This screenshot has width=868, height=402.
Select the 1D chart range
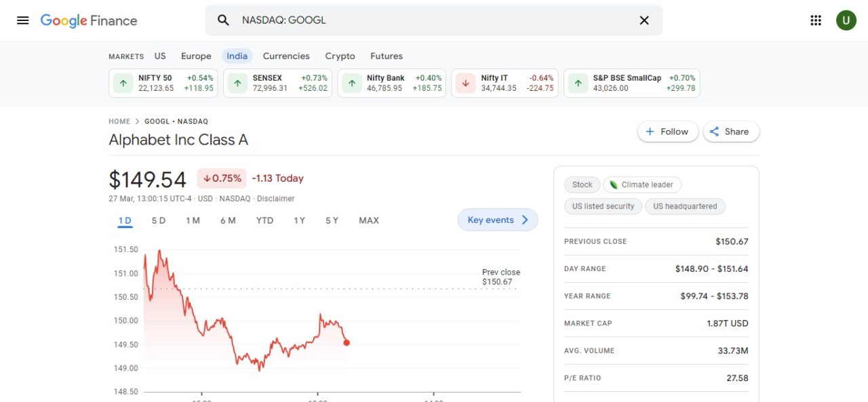pos(125,220)
